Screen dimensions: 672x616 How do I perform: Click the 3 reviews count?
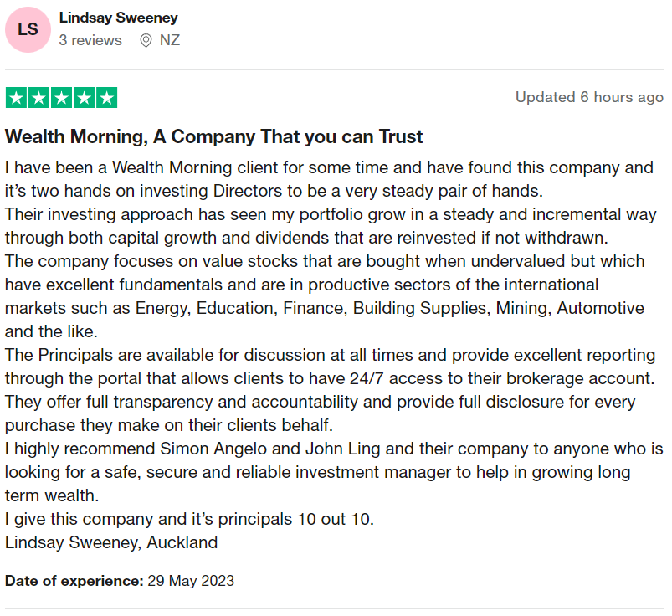click(x=90, y=40)
